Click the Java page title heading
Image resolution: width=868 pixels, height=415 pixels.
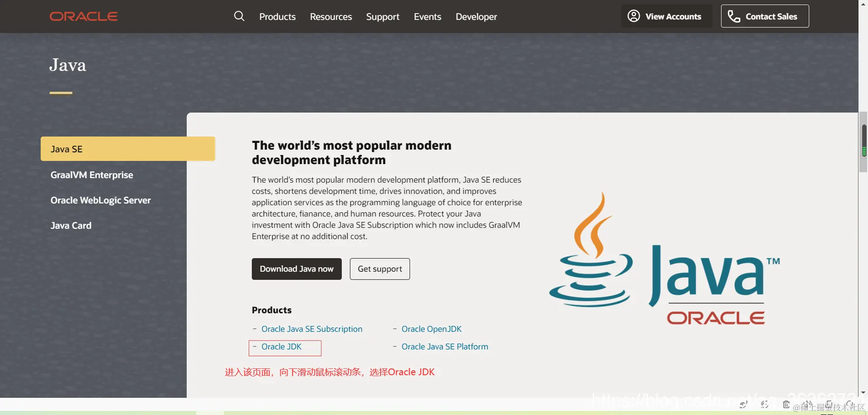(x=67, y=65)
